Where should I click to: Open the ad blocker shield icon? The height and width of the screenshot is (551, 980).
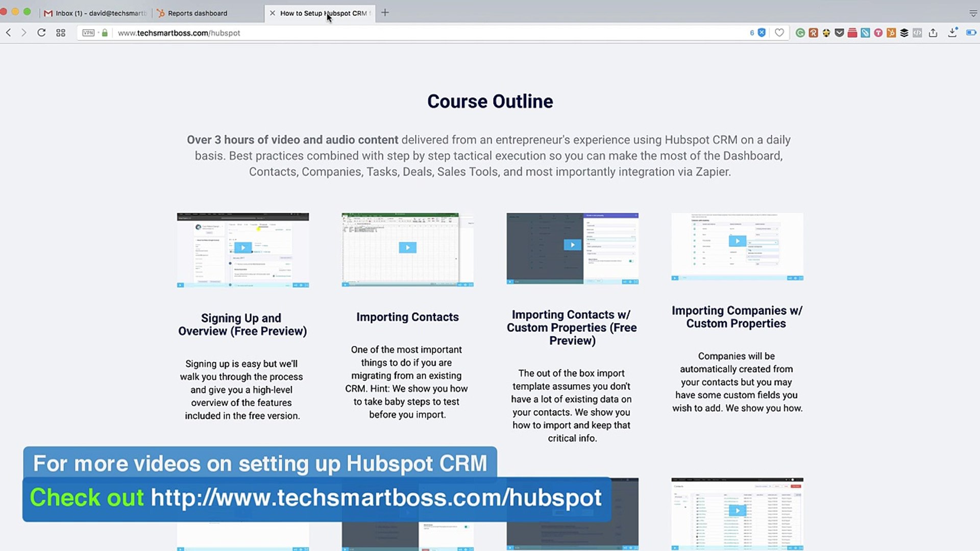(x=762, y=33)
